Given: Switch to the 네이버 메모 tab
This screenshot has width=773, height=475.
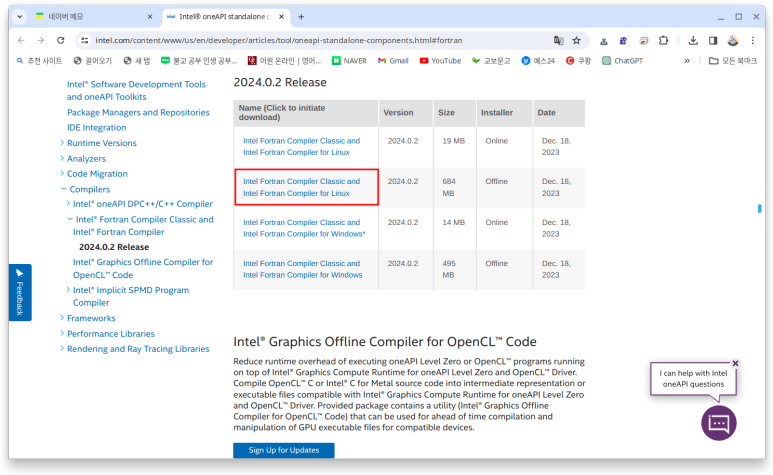Looking at the screenshot, I should [x=94, y=17].
